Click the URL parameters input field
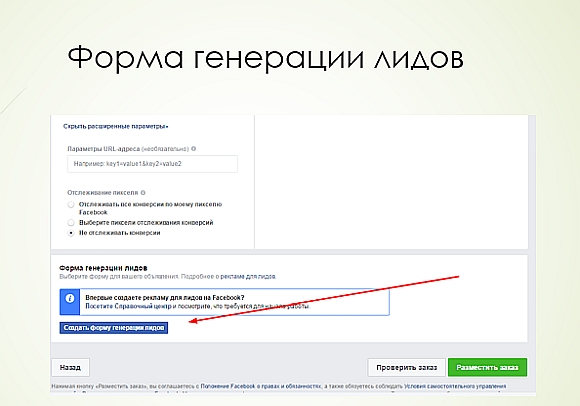The image size is (580, 406). 152,164
